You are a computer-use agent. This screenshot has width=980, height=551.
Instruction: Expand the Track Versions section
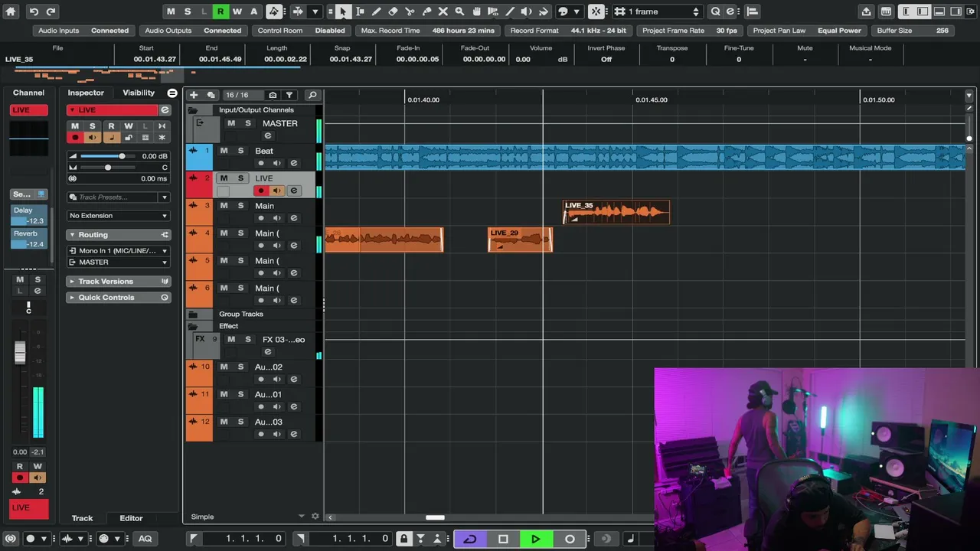[119, 282]
